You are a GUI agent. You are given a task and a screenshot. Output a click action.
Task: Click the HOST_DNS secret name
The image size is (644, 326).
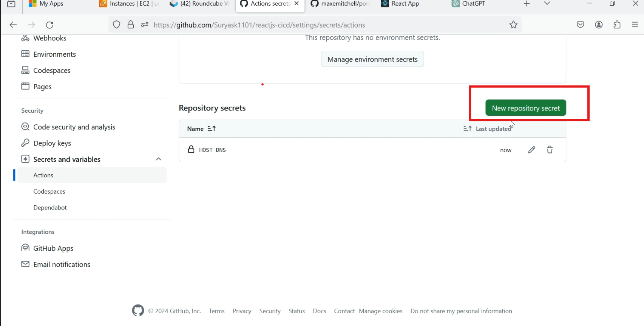click(212, 150)
